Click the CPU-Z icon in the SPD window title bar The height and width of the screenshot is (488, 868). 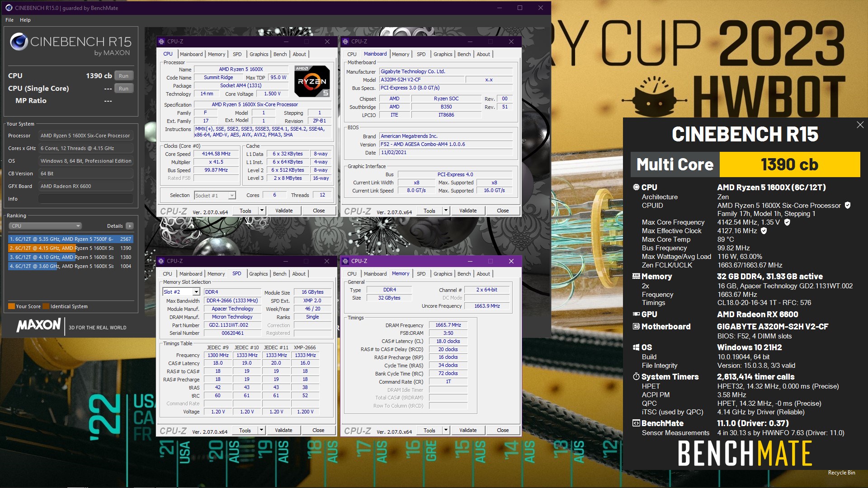click(x=161, y=261)
